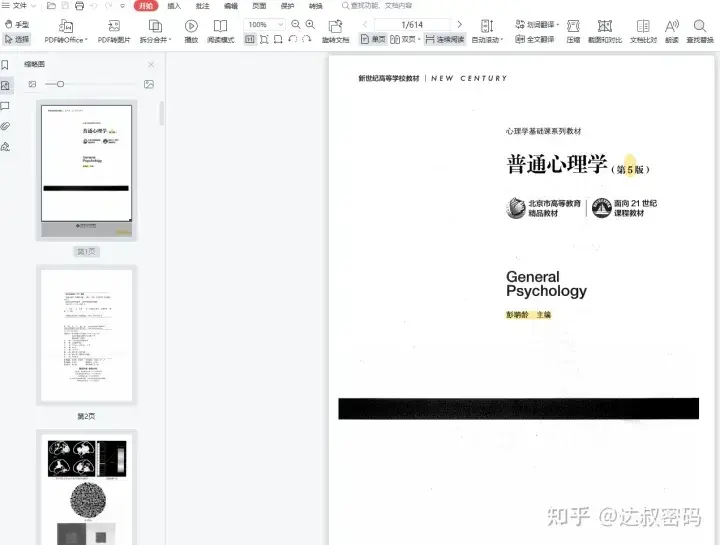This screenshot has height=545, width=720.
Task: Click the 第1页 page label
Action: (86, 252)
